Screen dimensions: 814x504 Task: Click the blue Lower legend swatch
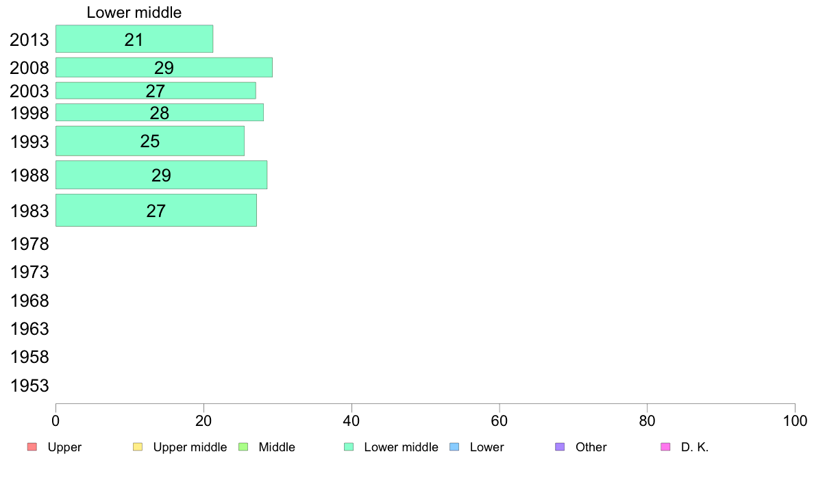point(454,447)
